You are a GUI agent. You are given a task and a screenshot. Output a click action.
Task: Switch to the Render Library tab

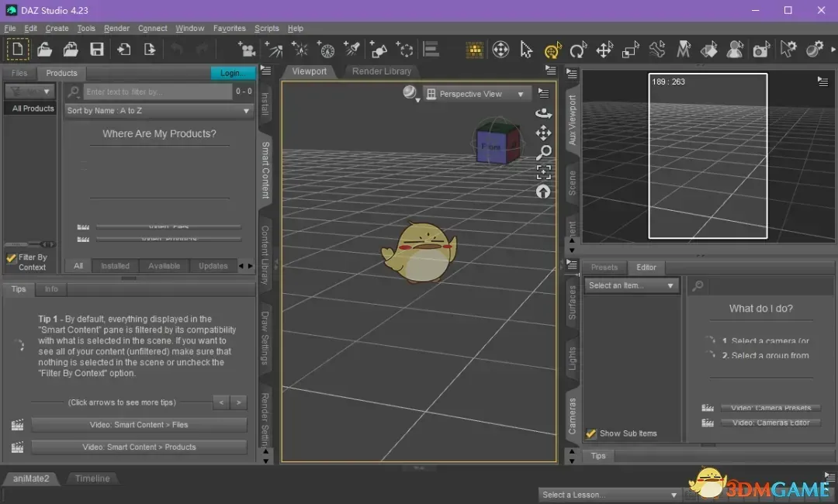click(x=381, y=71)
